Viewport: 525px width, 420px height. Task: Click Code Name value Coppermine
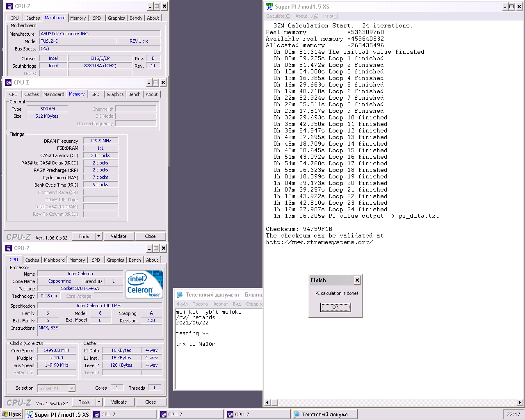tap(59, 281)
